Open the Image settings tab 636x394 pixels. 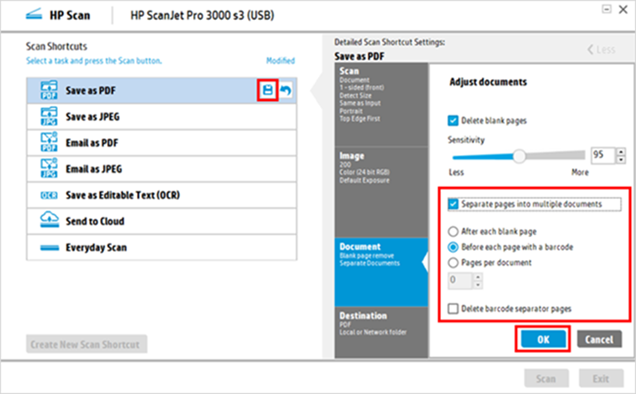point(381,192)
